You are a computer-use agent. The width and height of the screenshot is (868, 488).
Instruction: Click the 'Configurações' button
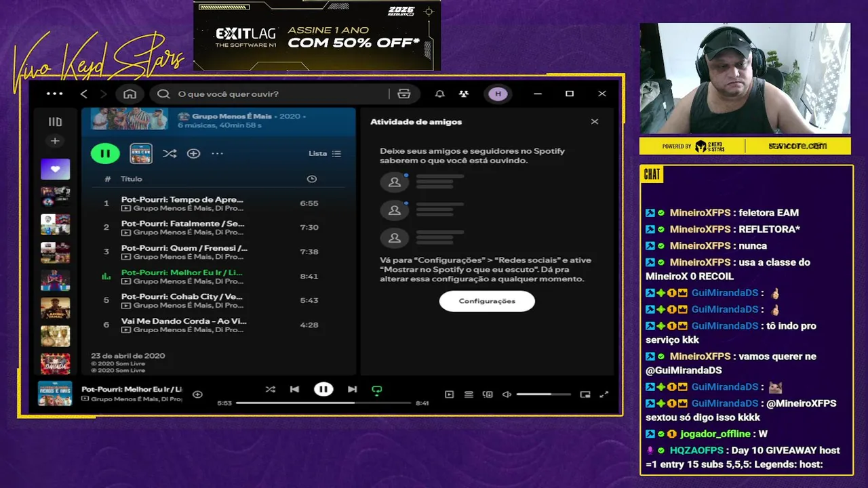point(487,301)
